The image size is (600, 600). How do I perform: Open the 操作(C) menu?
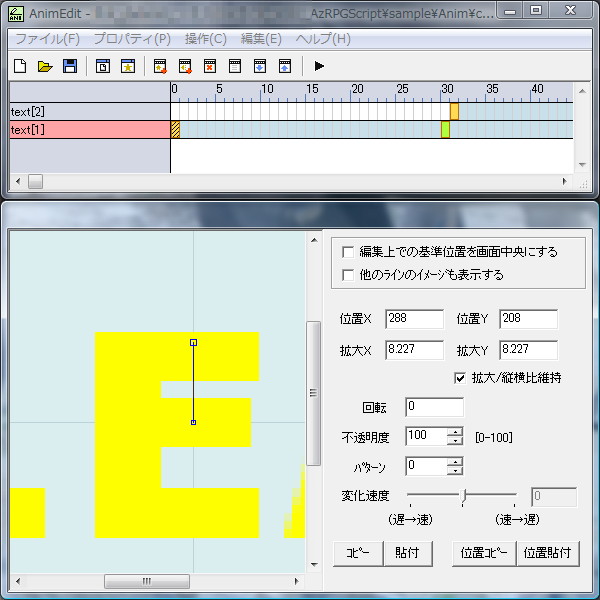tap(206, 39)
